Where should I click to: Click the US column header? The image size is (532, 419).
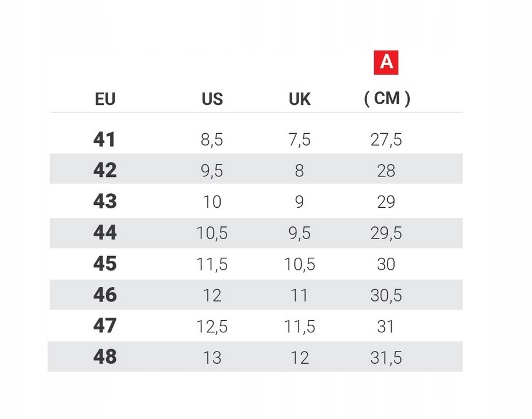(x=212, y=99)
